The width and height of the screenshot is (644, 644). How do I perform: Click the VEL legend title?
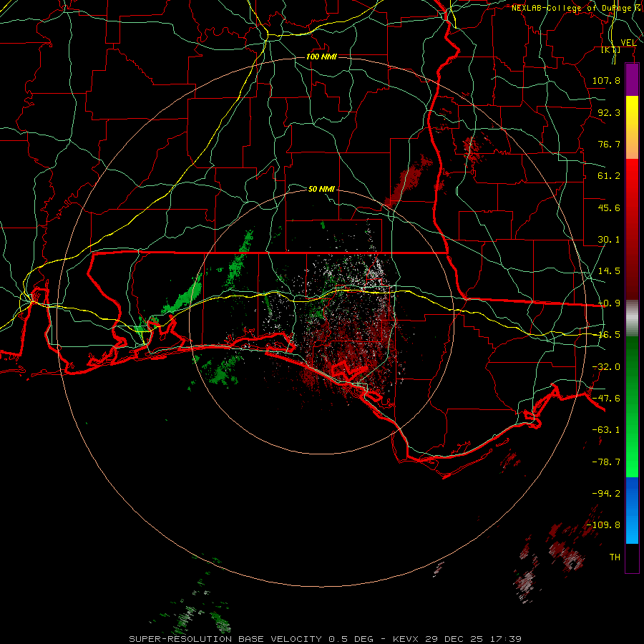(x=628, y=43)
